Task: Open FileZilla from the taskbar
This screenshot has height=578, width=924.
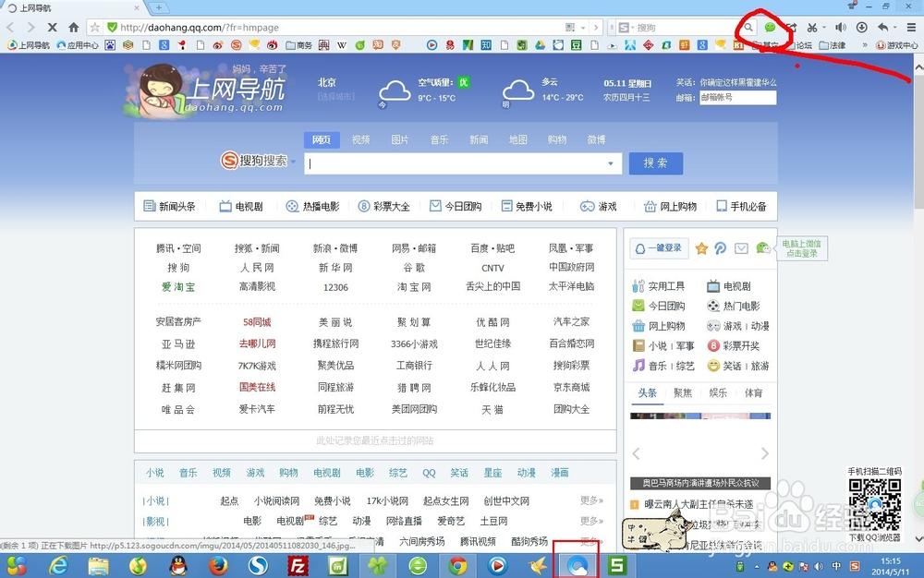Action: [298, 566]
